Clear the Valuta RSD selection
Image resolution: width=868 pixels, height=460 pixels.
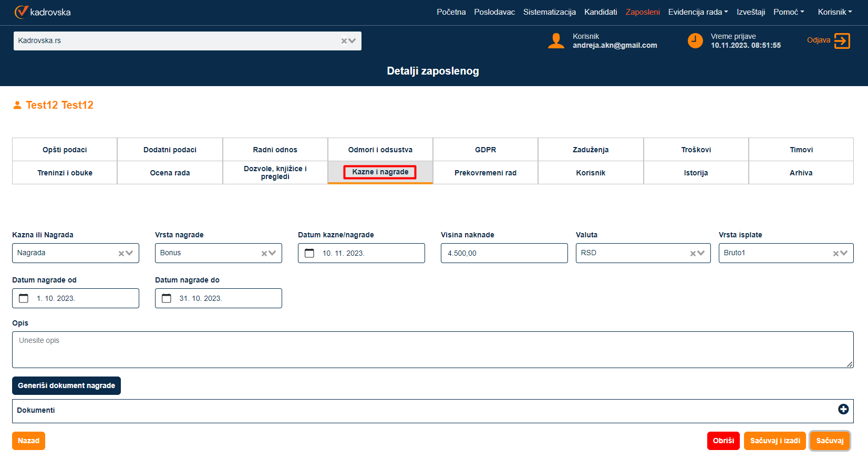[693, 254]
